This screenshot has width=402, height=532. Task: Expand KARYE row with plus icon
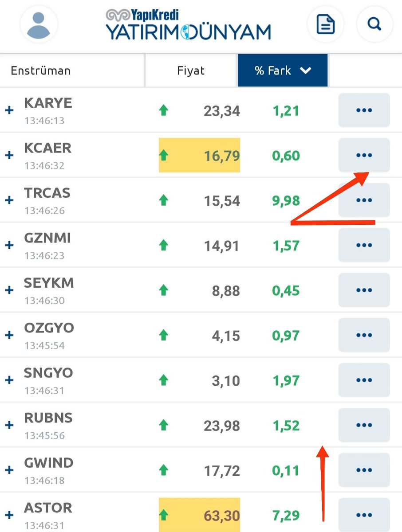pos(9,110)
